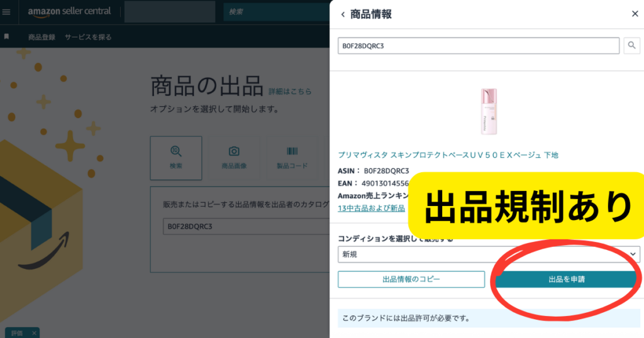Viewport: 644px width, 338px height.
Task: Focus the ASIN field in 商品情報 panel
Action: (478, 46)
